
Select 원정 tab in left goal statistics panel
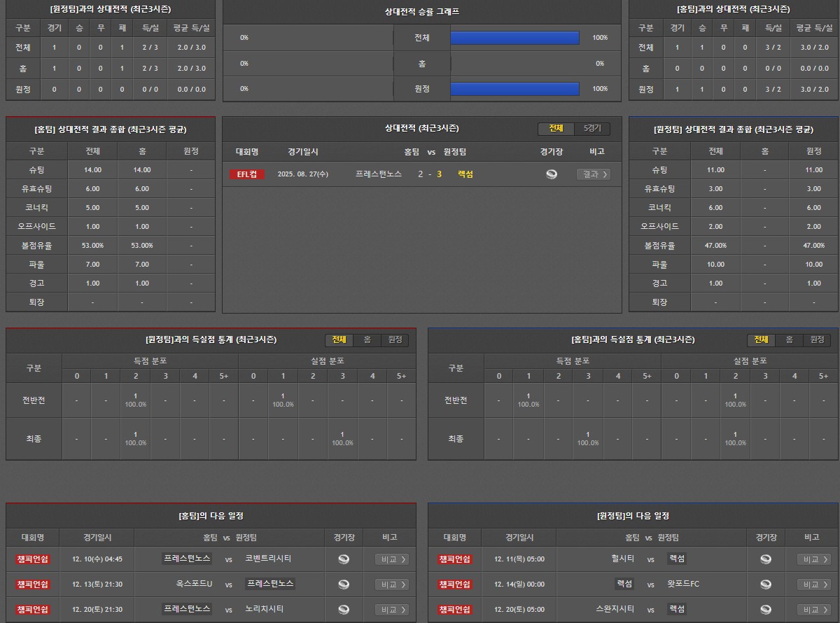pos(395,339)
